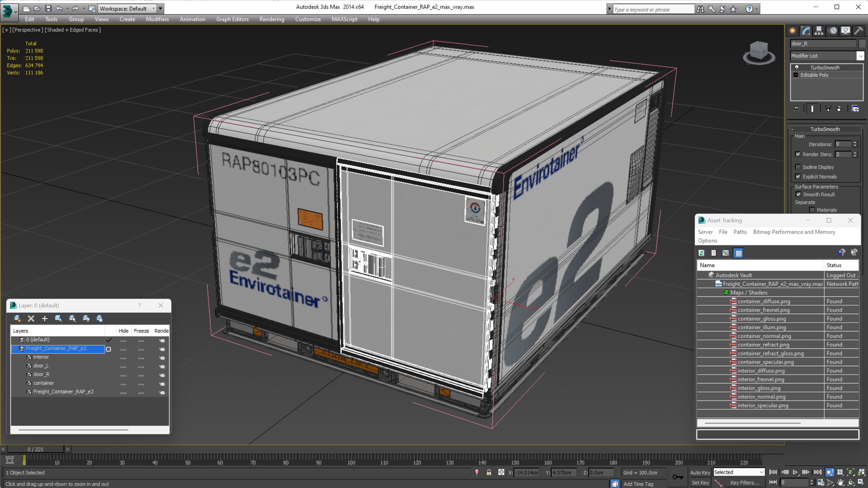Open the Create command panel tab
Viewport: 868px width, 488px height.
pyautogui.click(x=793, y=31)
